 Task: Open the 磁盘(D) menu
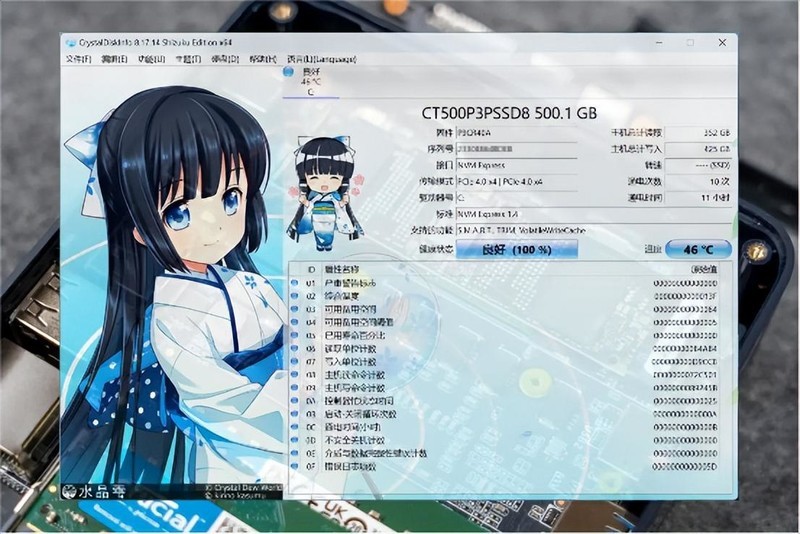click(226, 59)
